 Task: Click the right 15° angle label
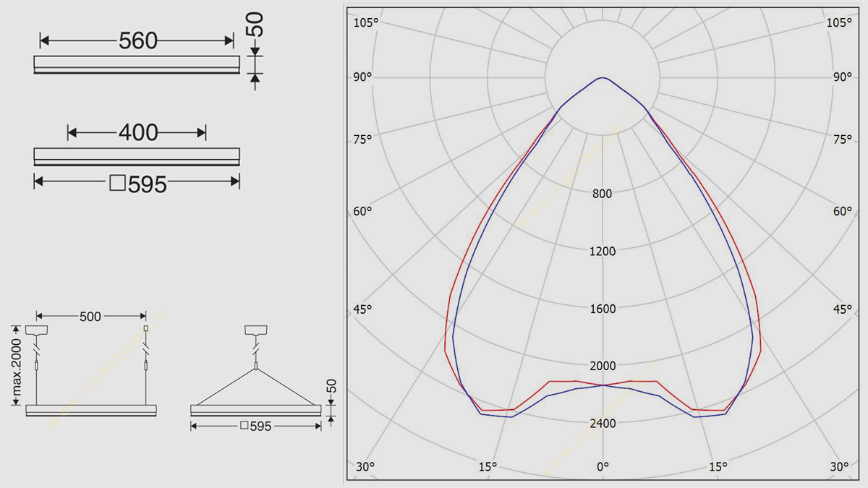(x=718, y=467)
